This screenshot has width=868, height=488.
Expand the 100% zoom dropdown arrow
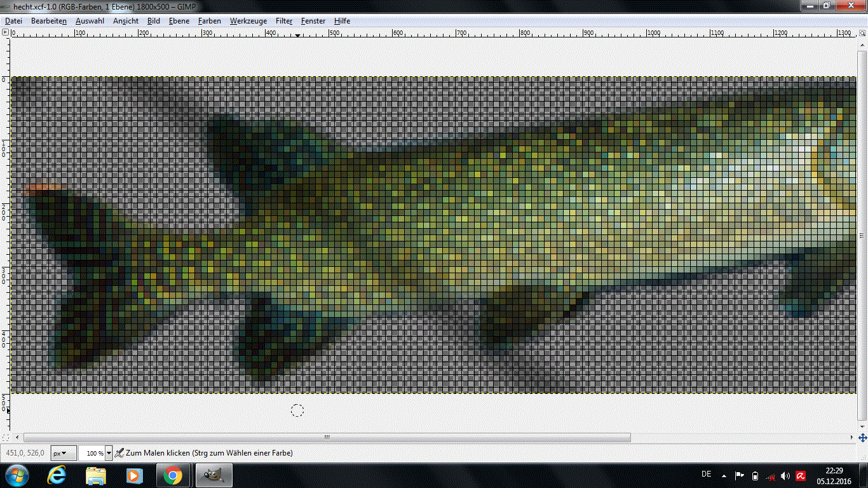(109, 453)
